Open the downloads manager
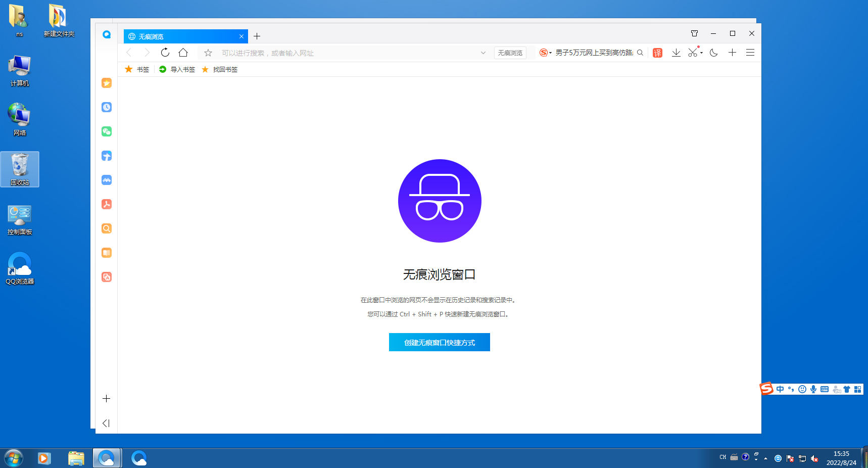868x468 pixels. [676, 53]
